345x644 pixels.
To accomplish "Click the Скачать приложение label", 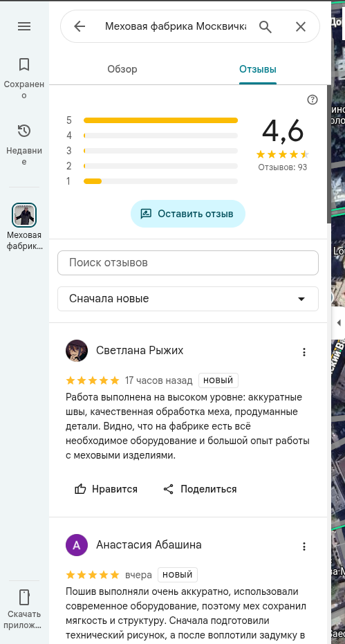I will pyautogui.click(x=24, y=620).
